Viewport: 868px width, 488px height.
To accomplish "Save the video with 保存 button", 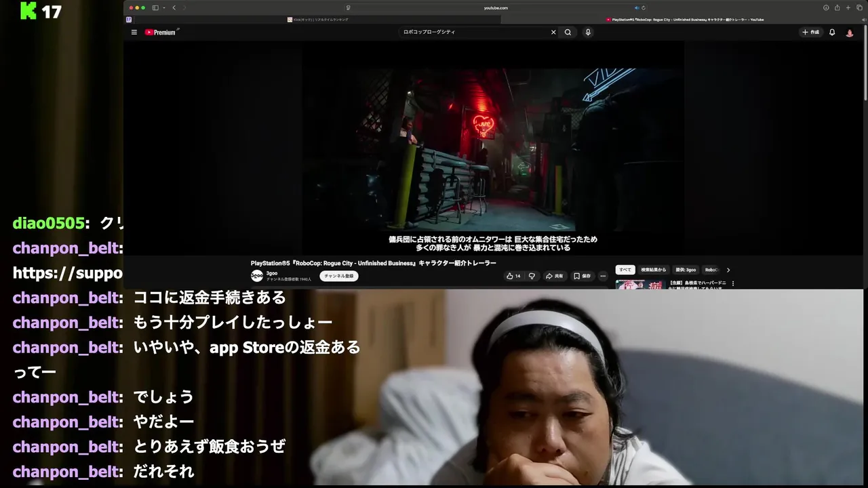I will (x=583, y=276).
